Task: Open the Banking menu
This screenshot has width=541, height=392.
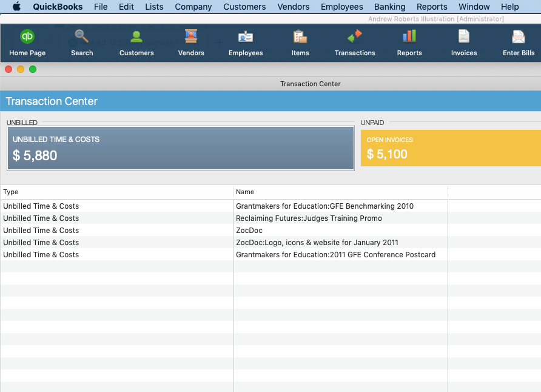Action: tap(389, 7)
